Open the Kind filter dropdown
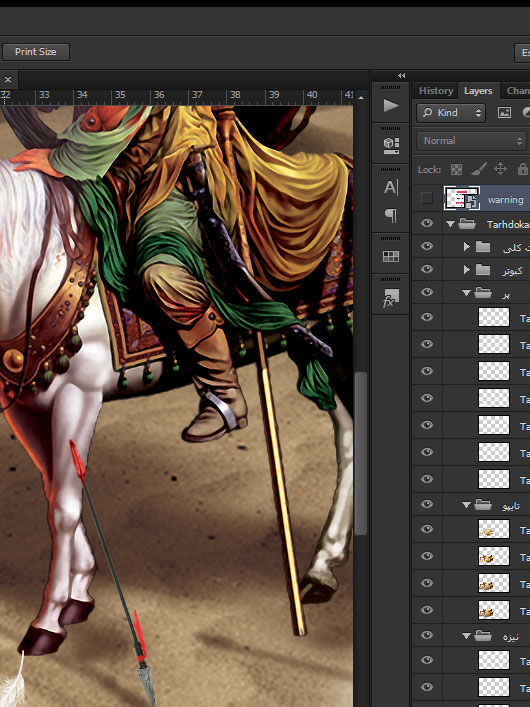 point(451,113)
